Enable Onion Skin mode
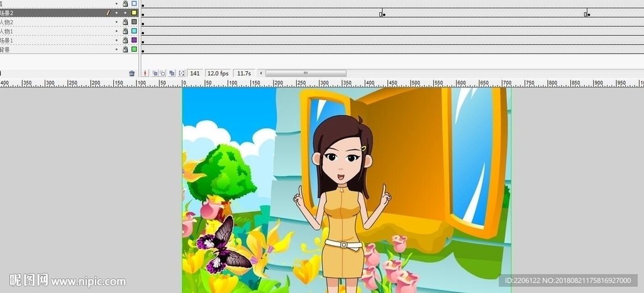The width and height of the screenshot is (644, 293). click(x=155, y=73)
